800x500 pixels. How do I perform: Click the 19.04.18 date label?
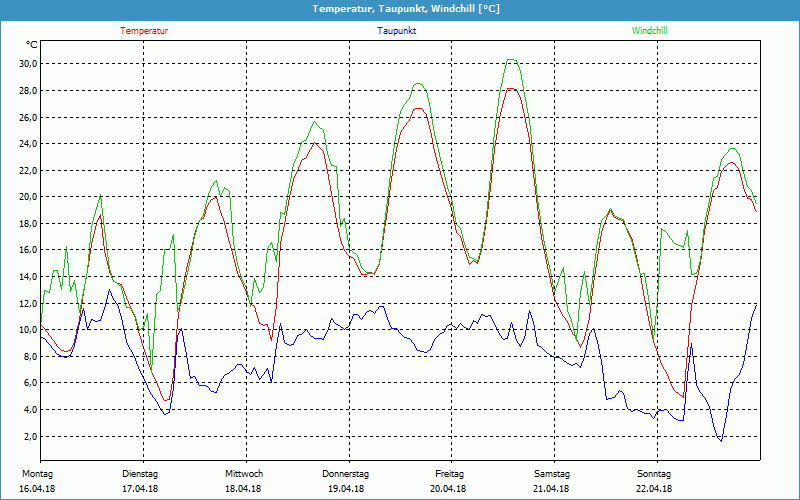(x=346, y=489)
